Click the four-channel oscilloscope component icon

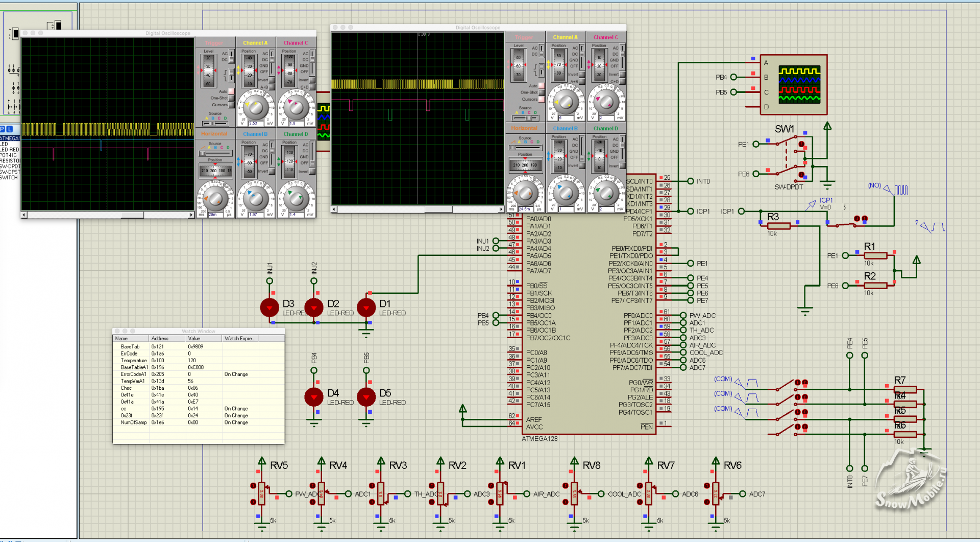[x=793, y=85]
